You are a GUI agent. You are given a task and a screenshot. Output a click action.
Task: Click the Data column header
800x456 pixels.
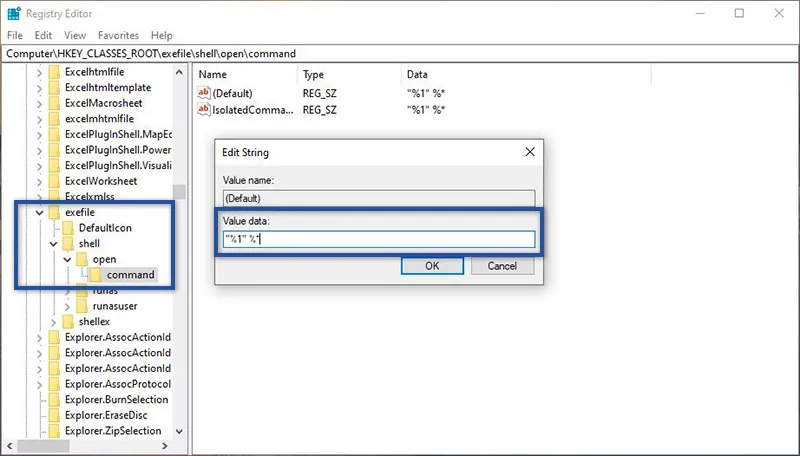pos(418,74)
